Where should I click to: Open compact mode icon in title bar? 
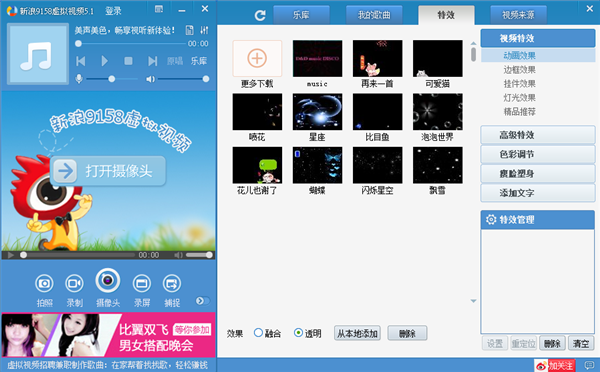159,9
